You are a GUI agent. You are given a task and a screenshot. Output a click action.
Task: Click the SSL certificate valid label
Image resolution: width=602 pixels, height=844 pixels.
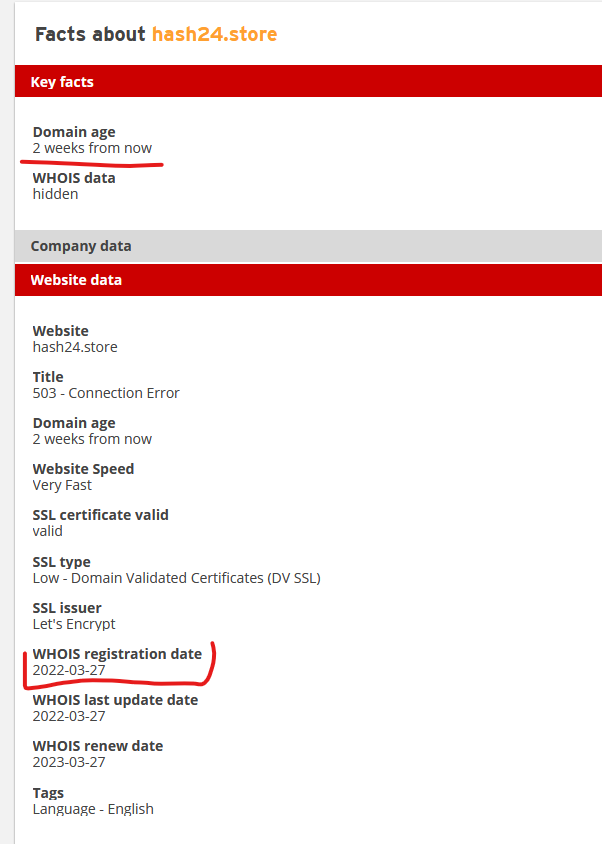coord(100,515)
